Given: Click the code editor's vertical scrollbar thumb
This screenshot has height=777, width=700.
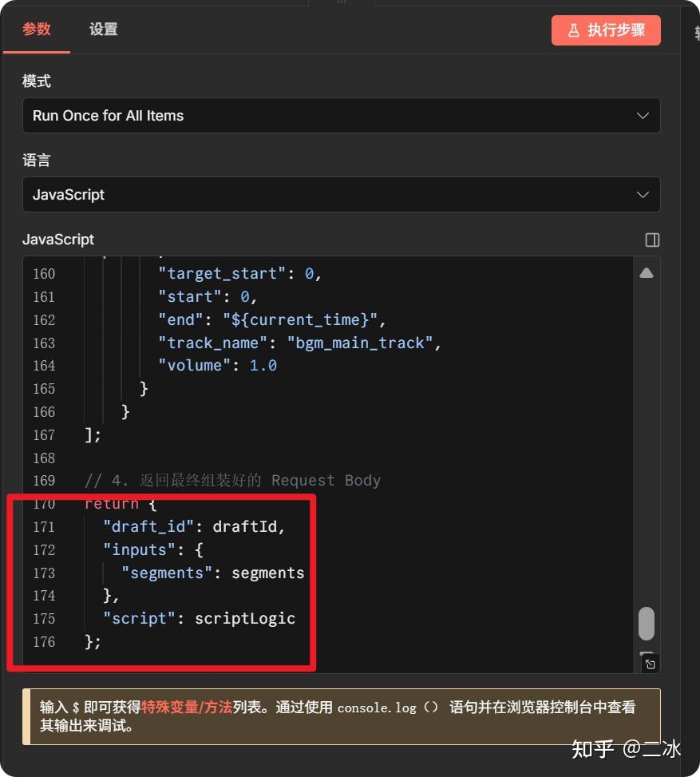Looking at the screenshot, I should pos(647,624).
